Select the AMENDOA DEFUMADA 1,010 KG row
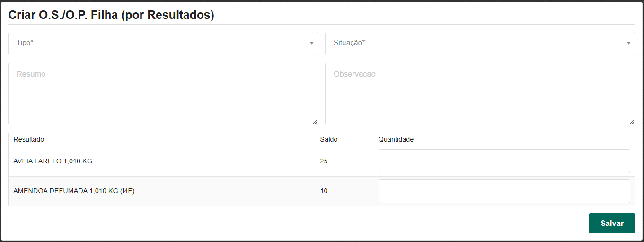The height and width of the screenshot is (242, 644). [x=75, y=191]
